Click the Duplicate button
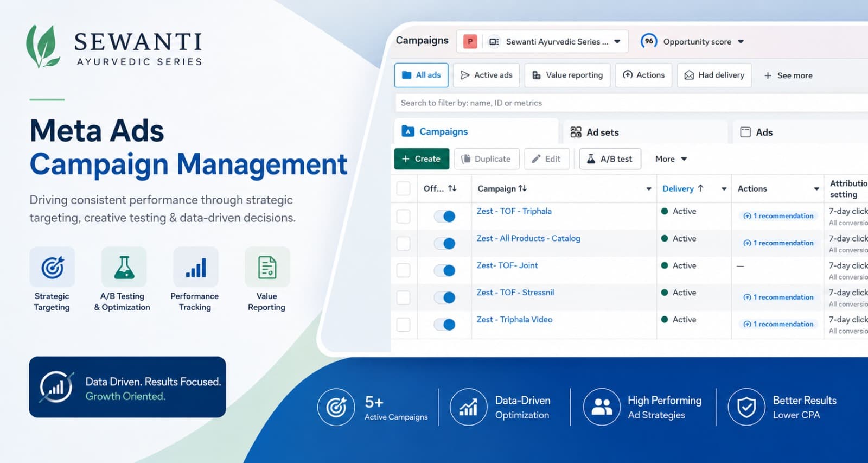Viewport: 868px width, 463px height. coord(487,159)
